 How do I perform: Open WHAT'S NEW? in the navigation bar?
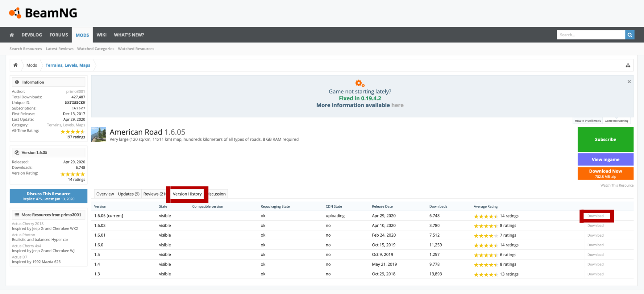coord(129,35)
